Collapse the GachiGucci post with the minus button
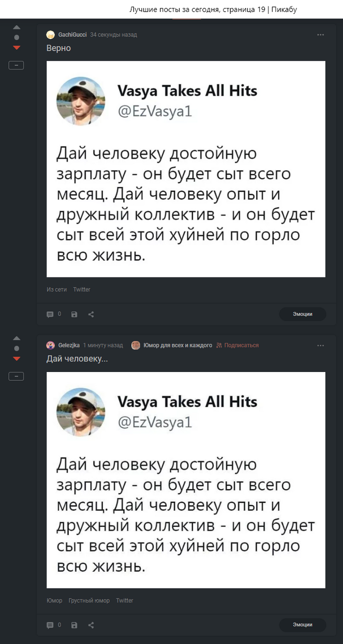This screenshot has height=644, width=343. 16,65
